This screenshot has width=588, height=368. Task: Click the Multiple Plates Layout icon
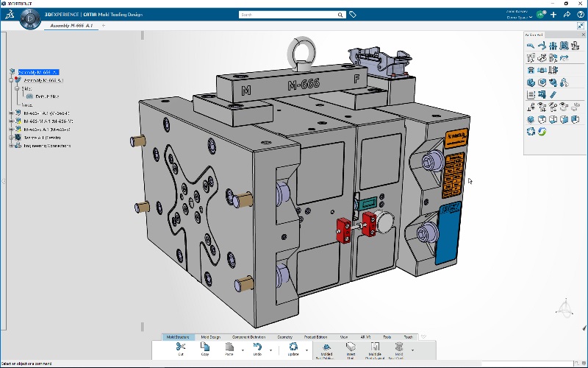[375, 347]
